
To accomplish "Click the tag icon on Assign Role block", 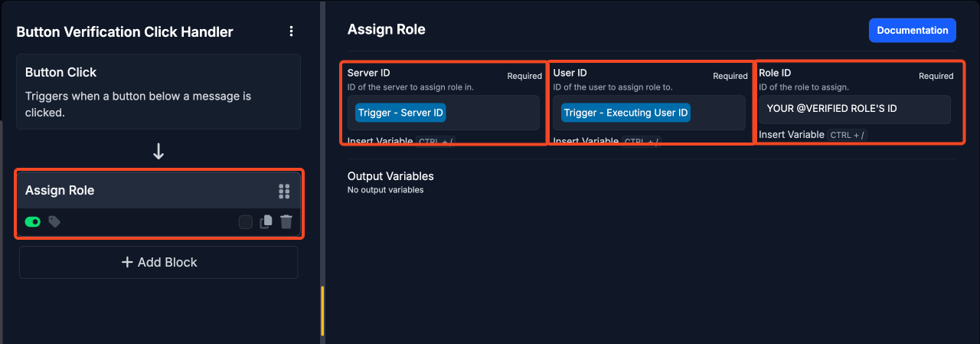I will (54, 221).
